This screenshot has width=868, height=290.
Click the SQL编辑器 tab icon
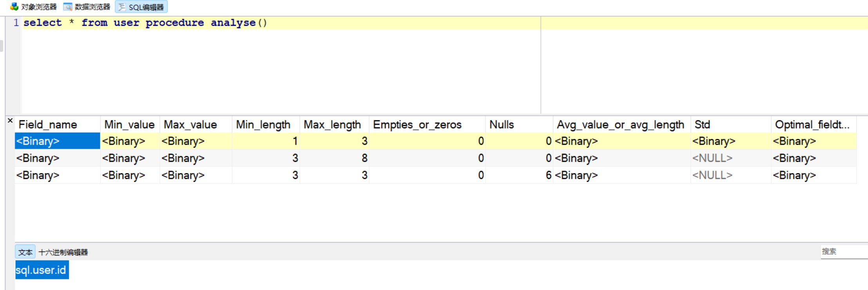tap(122, 7)
